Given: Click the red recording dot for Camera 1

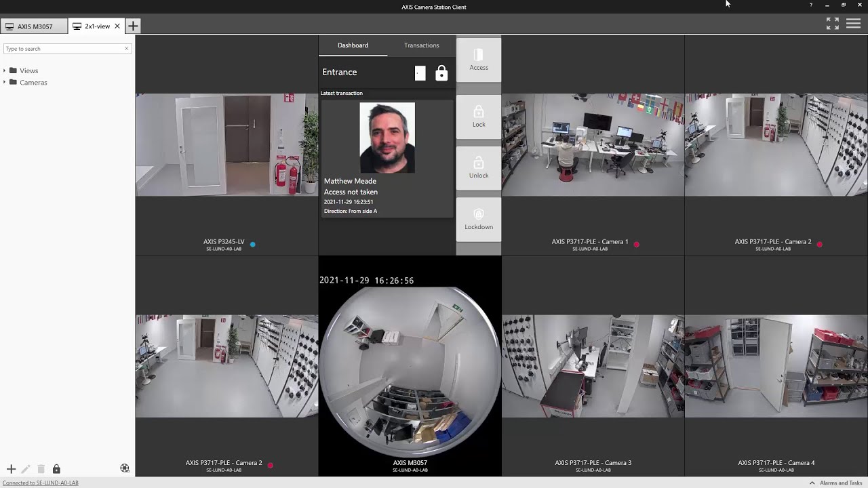Looking at the screenshot, I should (637, 244).
